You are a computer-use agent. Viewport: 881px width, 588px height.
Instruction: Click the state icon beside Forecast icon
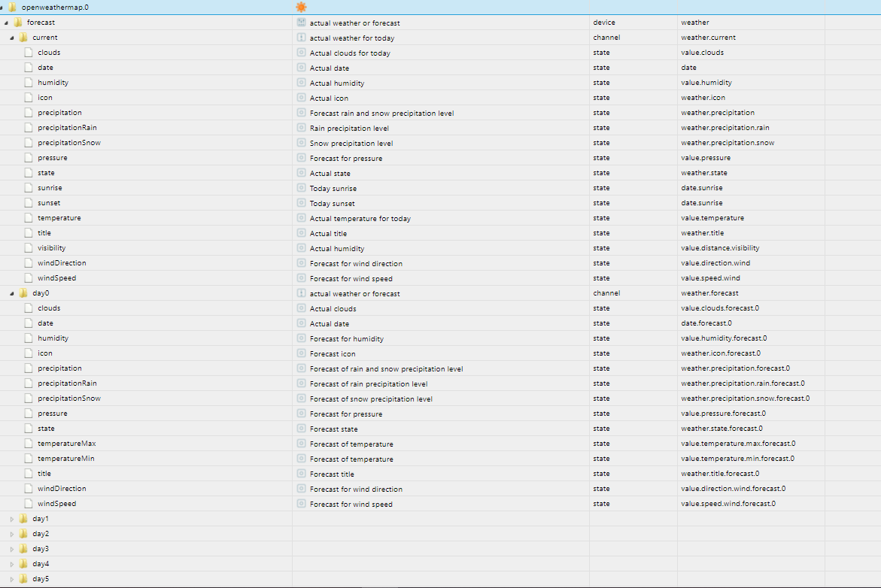tap(301, 353)
